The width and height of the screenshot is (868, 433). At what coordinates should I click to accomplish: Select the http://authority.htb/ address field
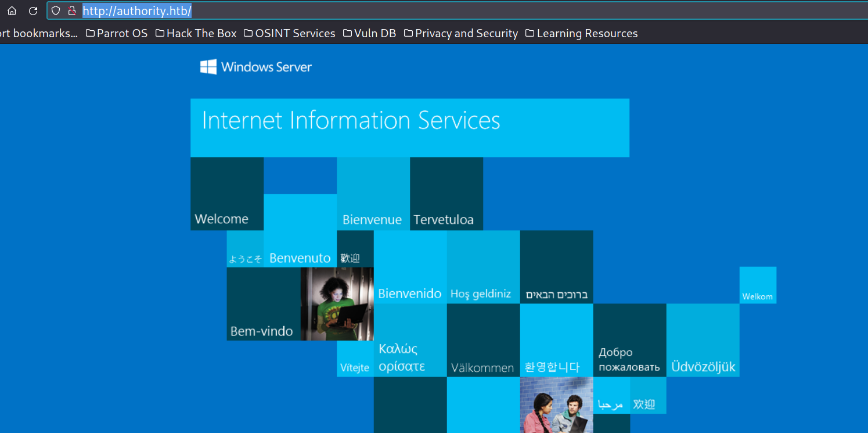click(x=456, y=10)
